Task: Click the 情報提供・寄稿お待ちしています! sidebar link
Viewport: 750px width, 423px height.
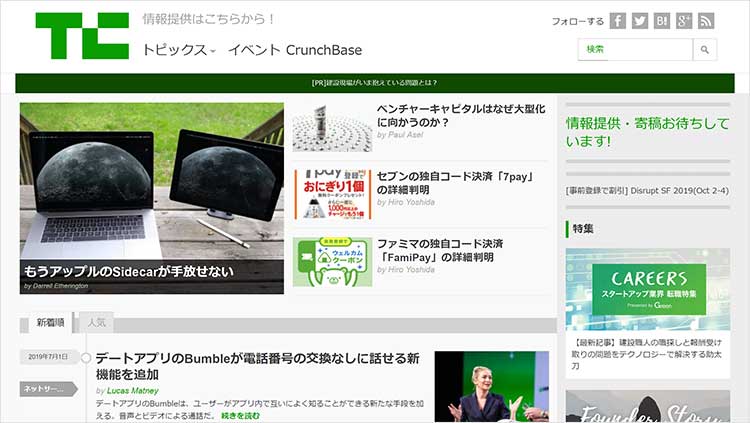Action: point(647,132)
